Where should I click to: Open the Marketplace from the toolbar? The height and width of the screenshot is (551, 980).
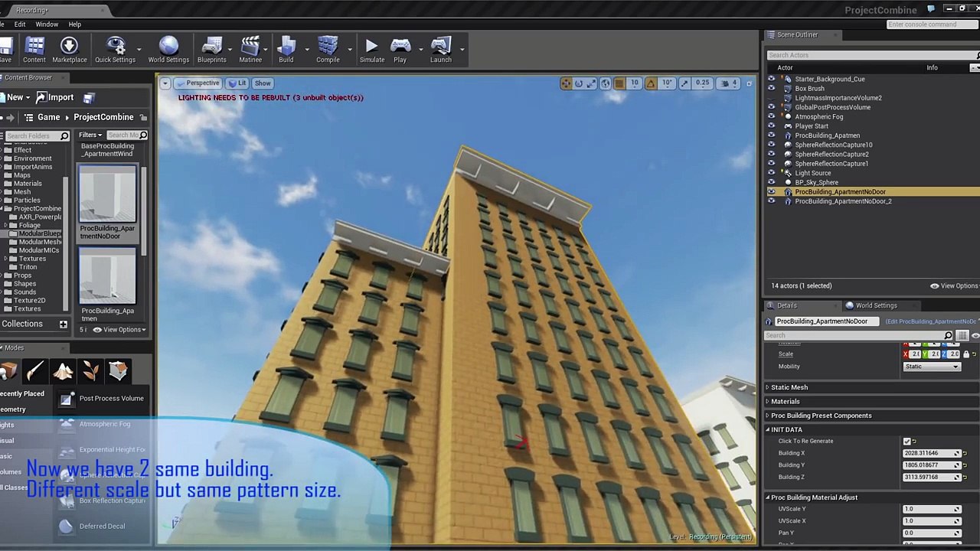pyautogui.click(x=69, y=51)
